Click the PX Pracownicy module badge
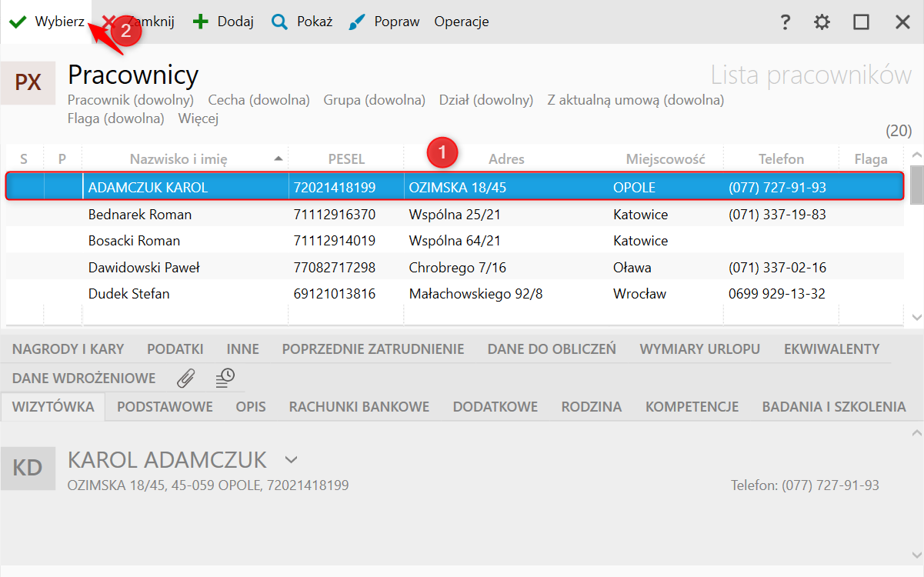 pyautogui.click(x=28, y=82)
